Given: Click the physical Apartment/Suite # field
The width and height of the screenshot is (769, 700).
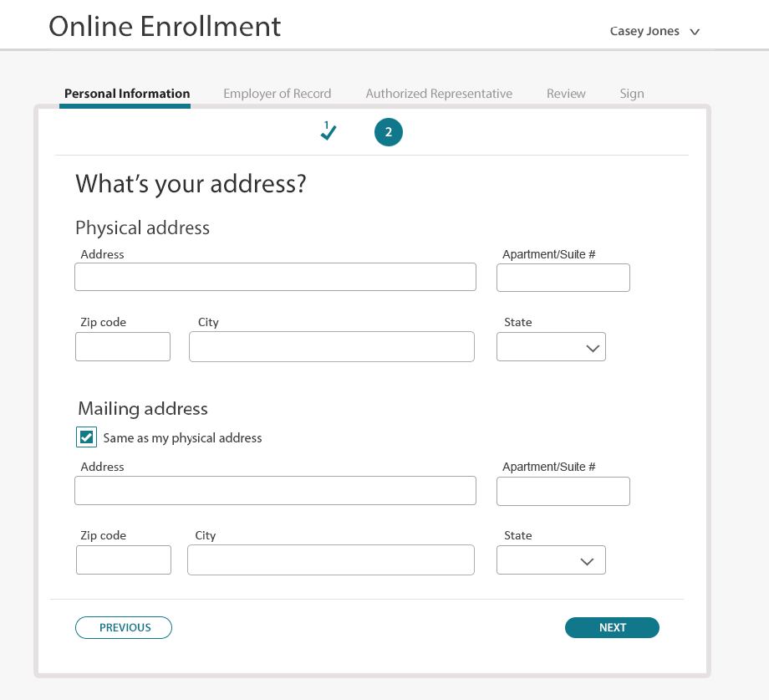Looking at the screenshot, I should pyautogui.click(x=563, y=278).
